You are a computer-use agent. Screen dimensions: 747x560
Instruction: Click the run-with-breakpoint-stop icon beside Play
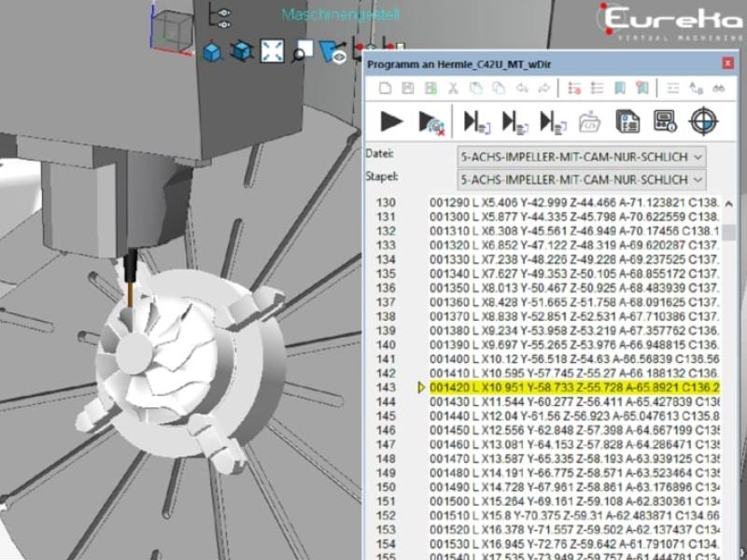[x=431, y=121]
